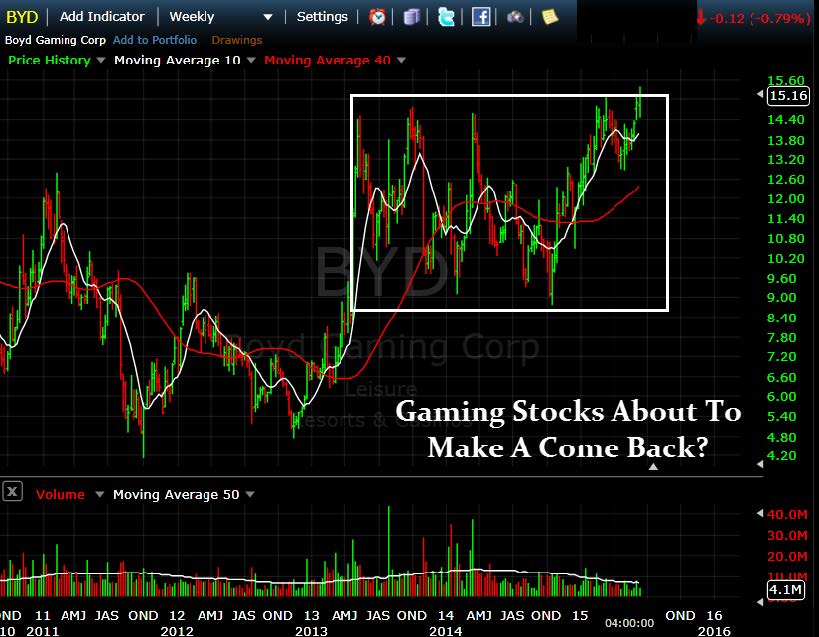The height and width of the screenshot is (637, 819).
Task: Click the camera snapshot icon
Action: (x=515, y=17)
